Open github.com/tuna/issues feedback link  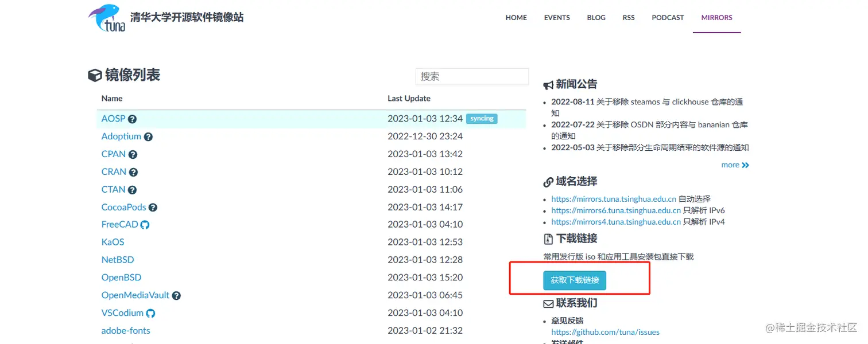coord(606,332)
